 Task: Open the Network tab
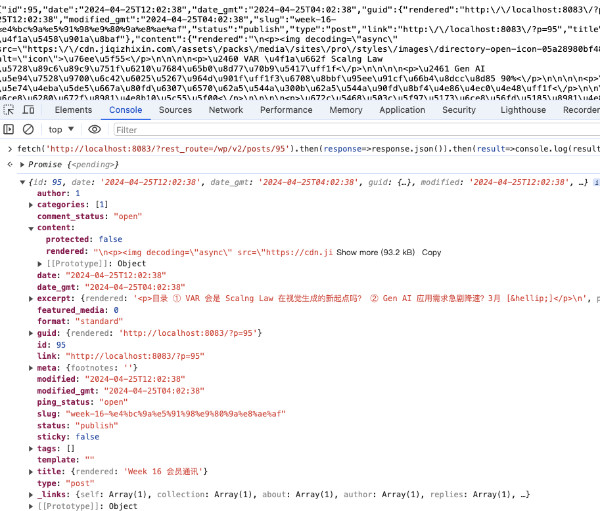point(226,110)
